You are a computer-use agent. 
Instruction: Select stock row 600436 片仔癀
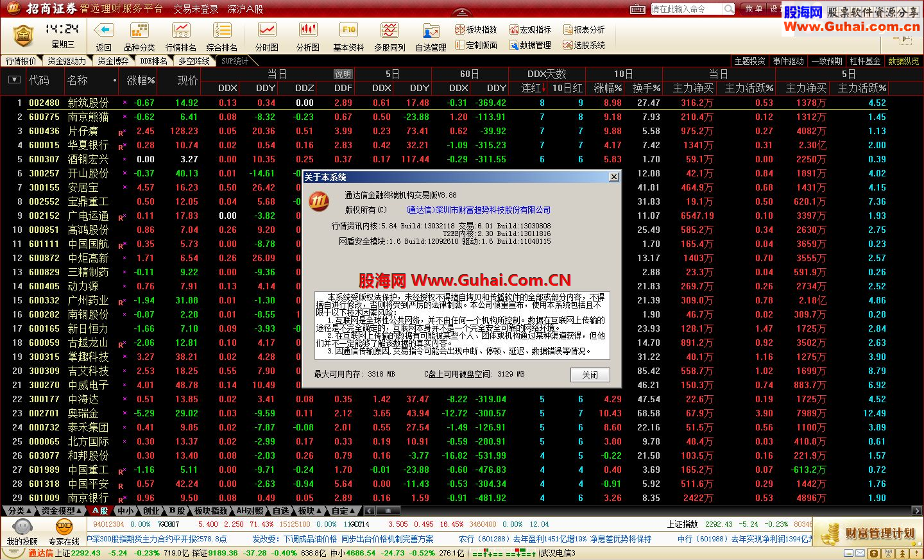coord(444,131)
